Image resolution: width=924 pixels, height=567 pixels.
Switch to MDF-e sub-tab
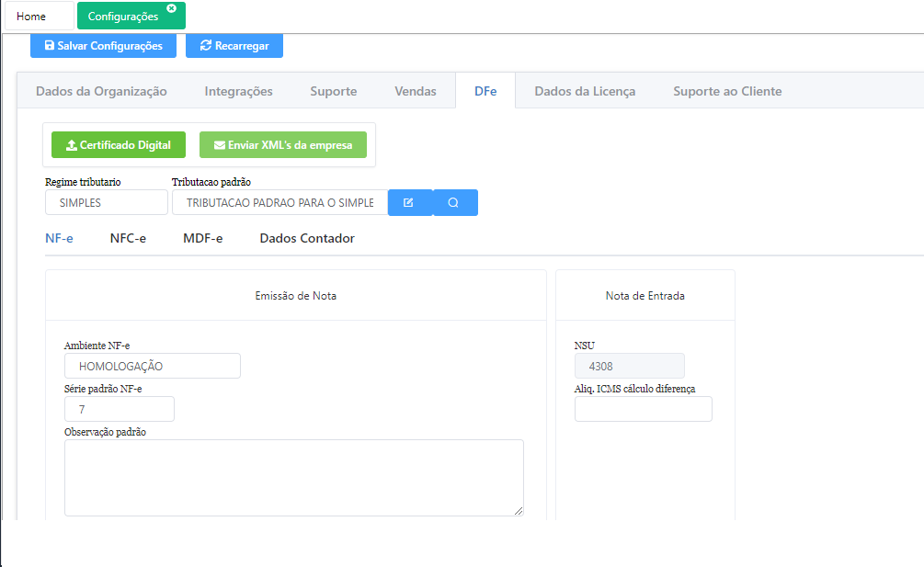202,238
